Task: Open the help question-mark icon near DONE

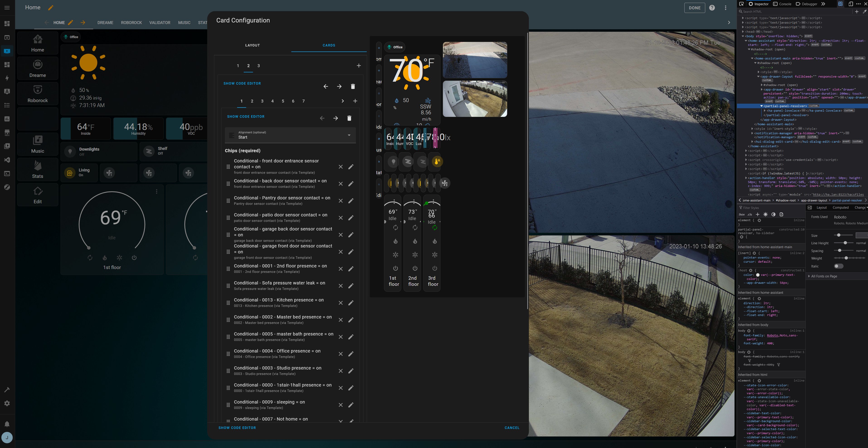Action: [712, 8]
